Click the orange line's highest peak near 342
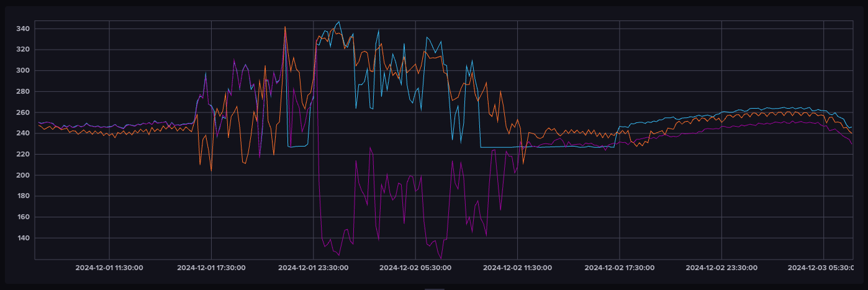 point(285,27)
